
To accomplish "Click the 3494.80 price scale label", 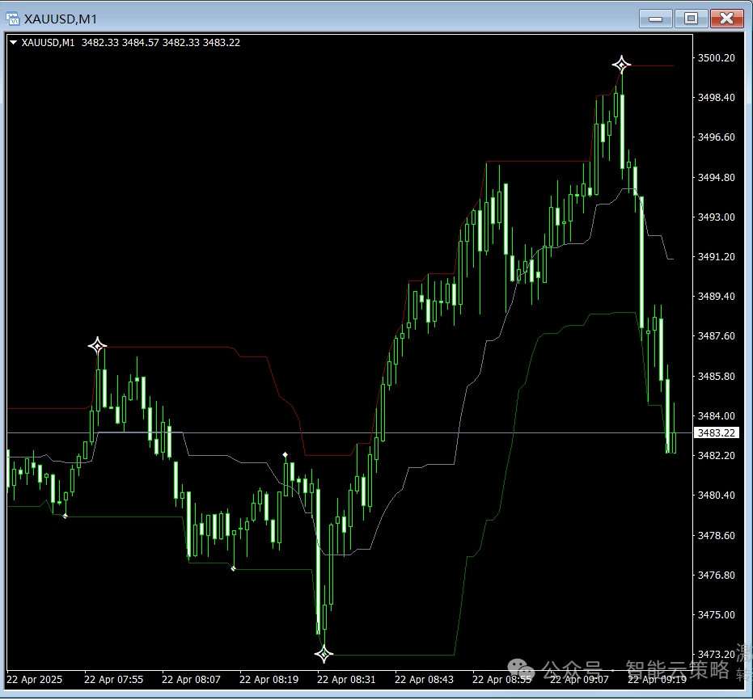I will tap(716, 178).
